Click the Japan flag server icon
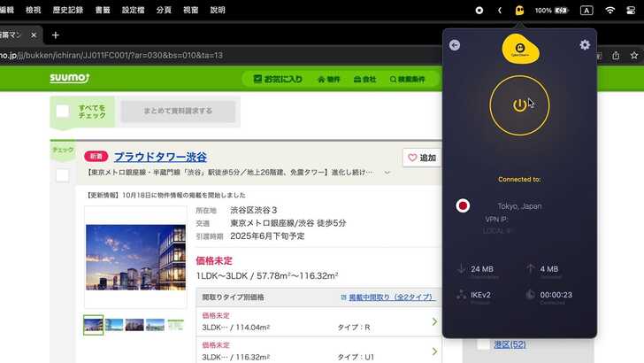Screen dimensions: 644x363 462,205
